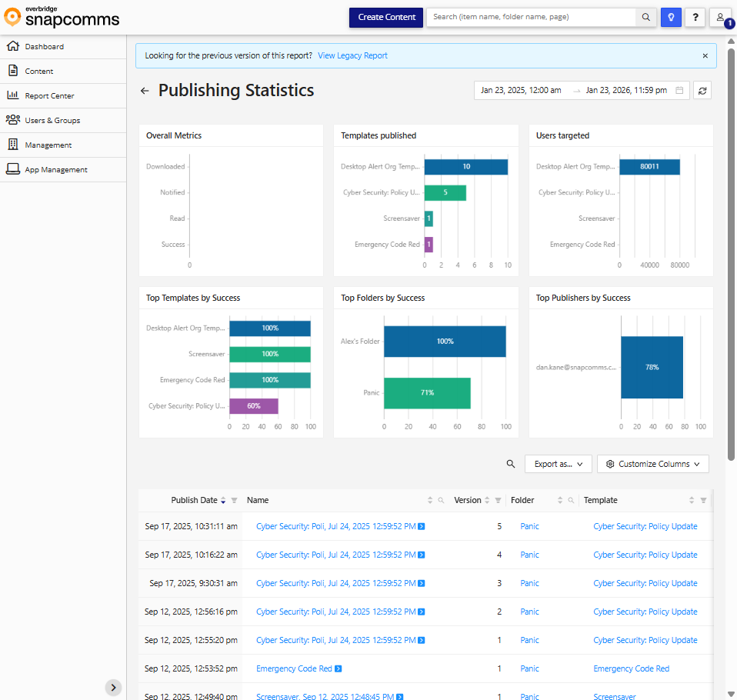Viewport: 737px width, 700px height.
Task: Open the Customize Columns dropdown
Action: tap(653, 464)
